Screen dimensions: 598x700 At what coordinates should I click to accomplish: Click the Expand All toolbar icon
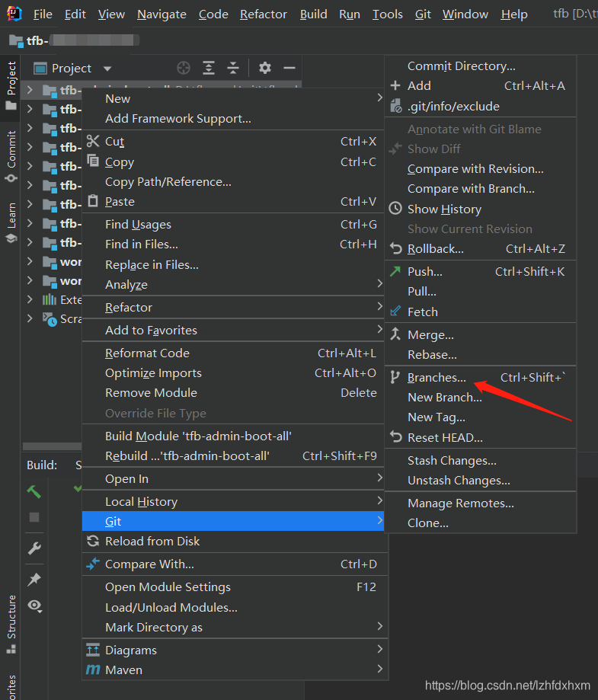(209, 68)
